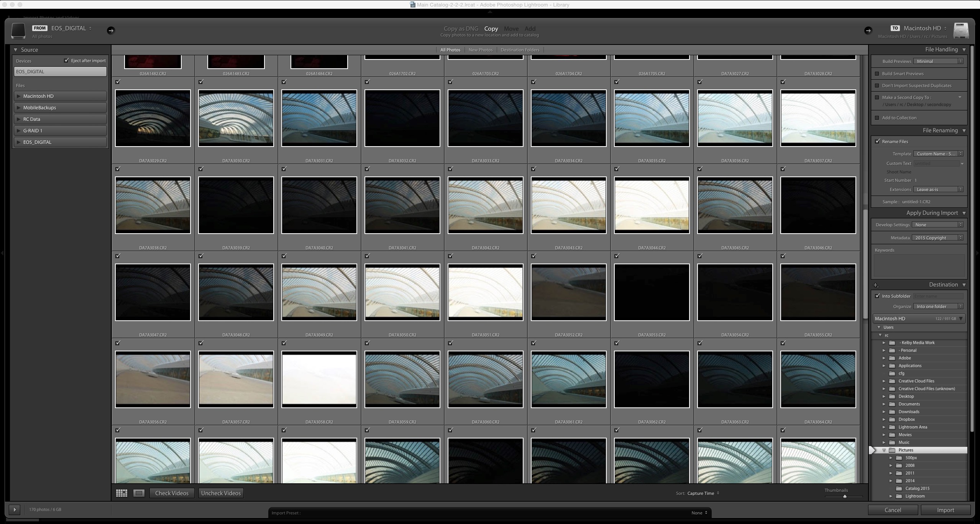Switch to loupe view icon

click(139, 493)
